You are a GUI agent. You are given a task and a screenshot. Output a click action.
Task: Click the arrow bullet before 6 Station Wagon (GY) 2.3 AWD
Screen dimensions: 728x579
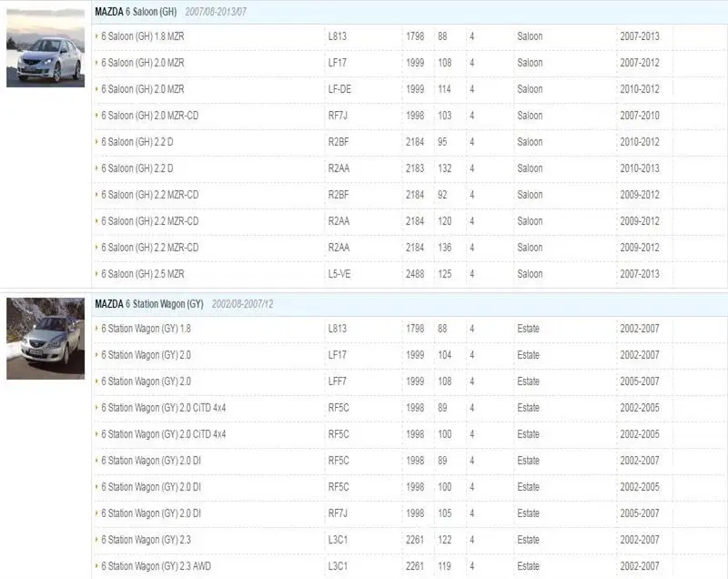point(96,566)
